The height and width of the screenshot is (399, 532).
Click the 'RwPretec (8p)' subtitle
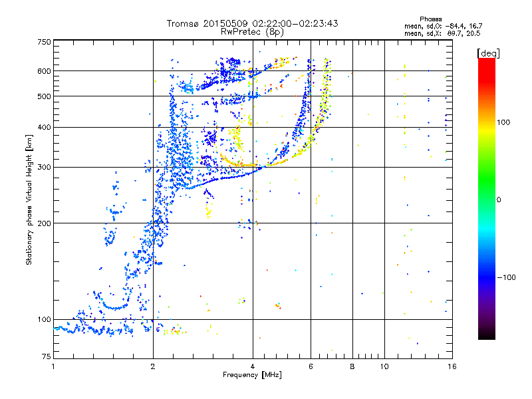252,32
